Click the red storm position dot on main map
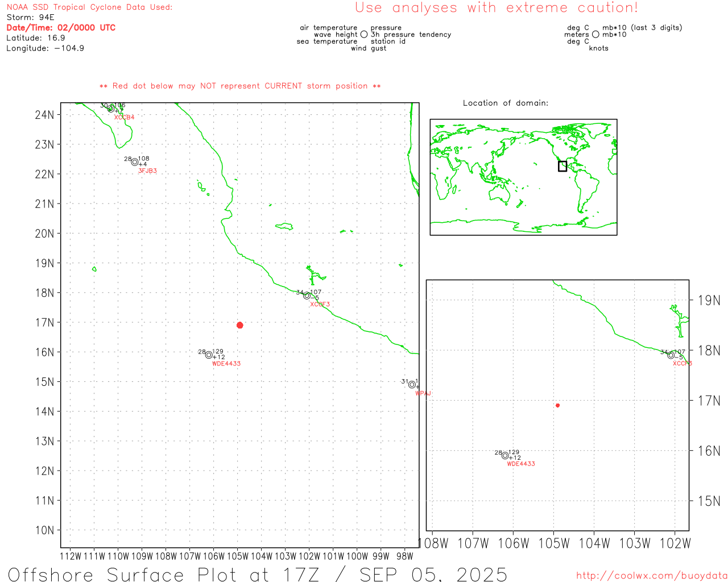This screenshot has width=728, height=582. 240,325
